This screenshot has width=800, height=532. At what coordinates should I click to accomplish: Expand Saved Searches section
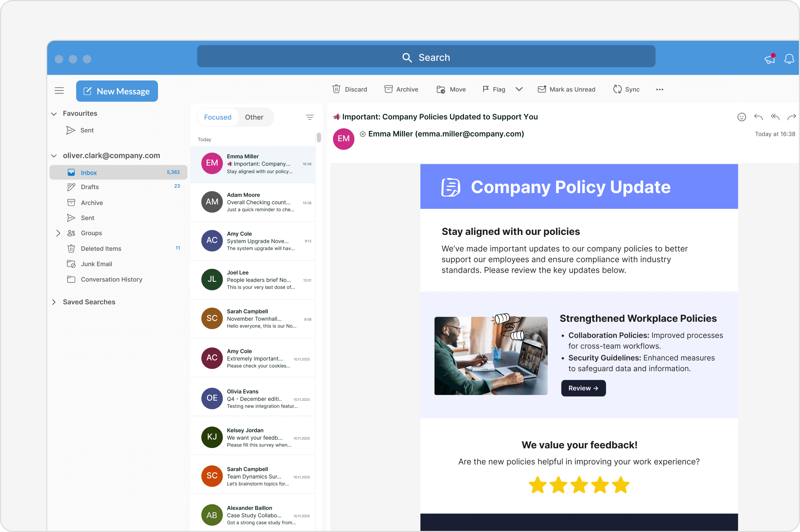[54, 302]
